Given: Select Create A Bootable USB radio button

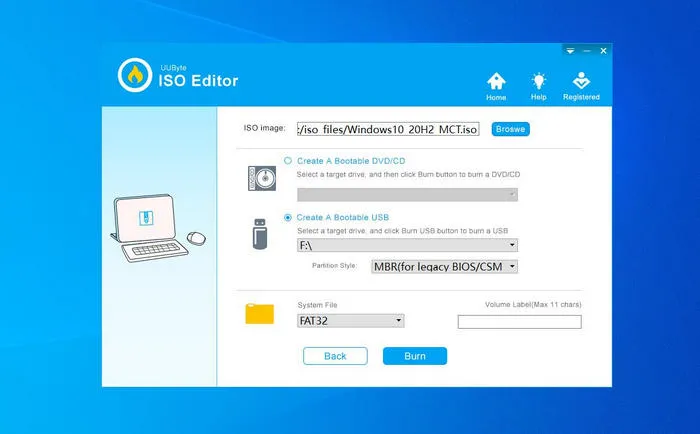Looking at the screenshot, I should pos(288,217).
